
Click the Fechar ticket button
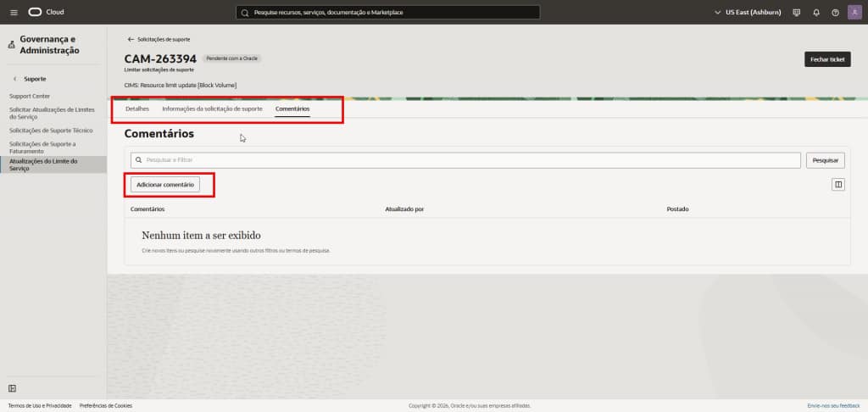coord(827,59)
